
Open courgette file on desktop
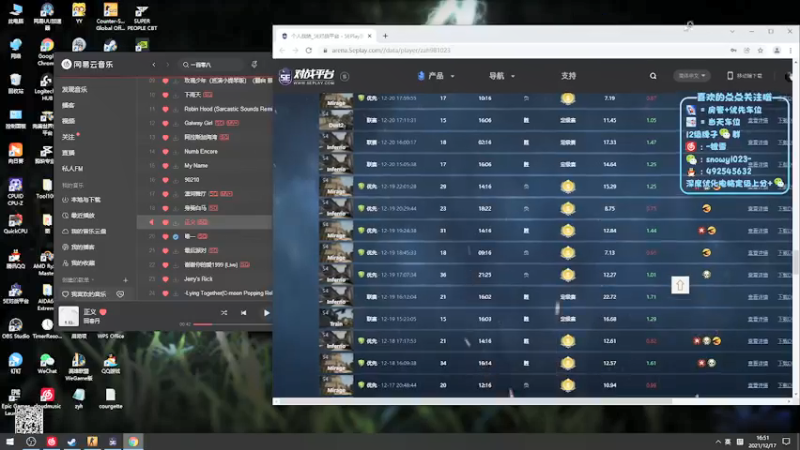pos(110,398)
